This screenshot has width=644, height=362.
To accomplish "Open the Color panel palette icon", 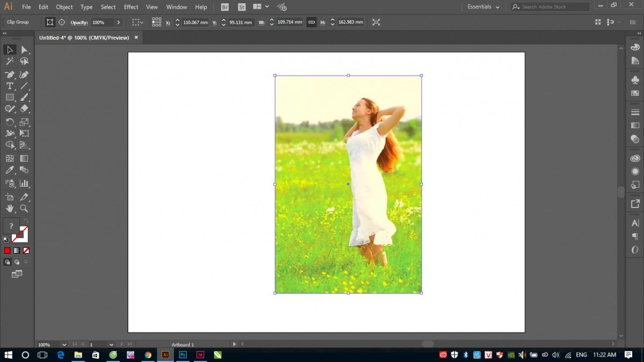I will pyautogui.click(x=635, y=47).
